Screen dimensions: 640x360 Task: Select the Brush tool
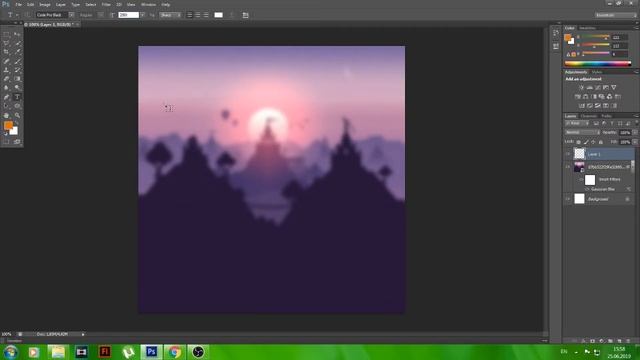pyautogui.click(x=17, y=61)
